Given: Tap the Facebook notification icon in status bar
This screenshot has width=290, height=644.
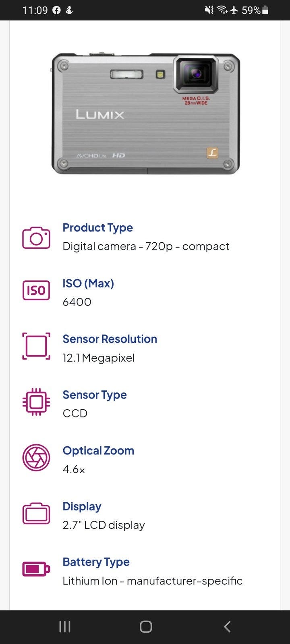Looking at the screenshot, I should 57,10.
